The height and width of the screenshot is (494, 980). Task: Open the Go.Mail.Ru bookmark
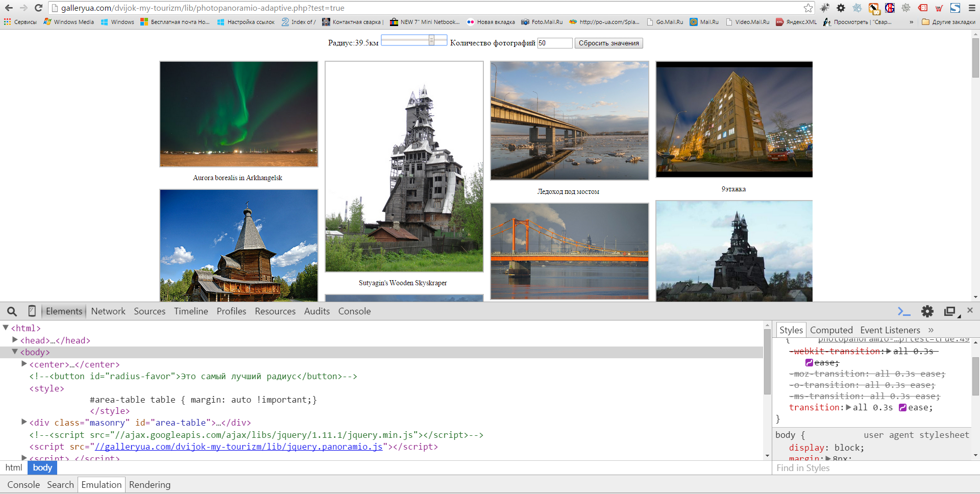click(x=665, y=22)
